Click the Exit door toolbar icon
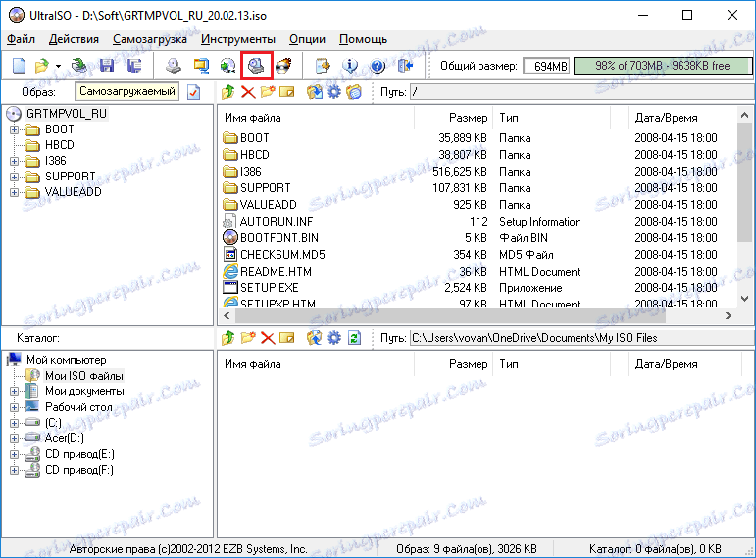 pyautogui.click(x=406, y=66)
